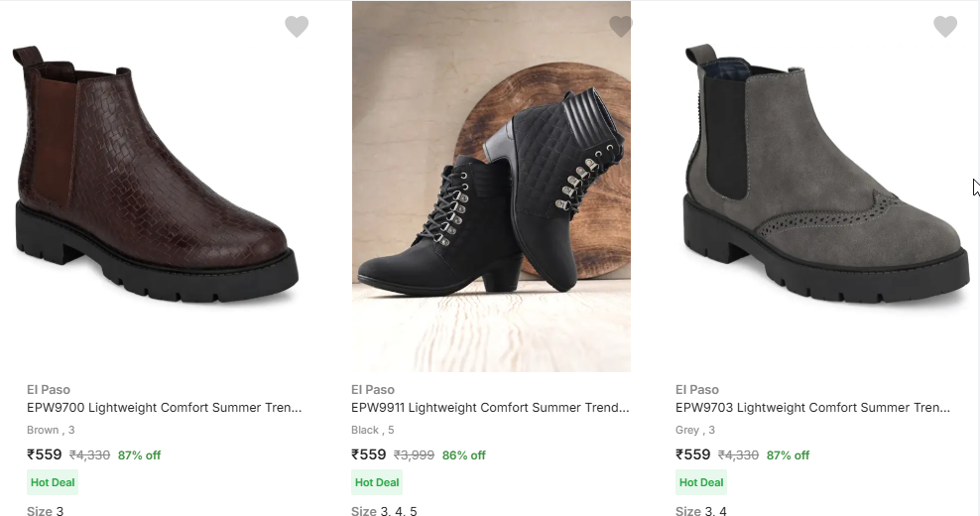
Task: Click the struck-through ₹4,330 price on grey boot
Action: (x=738, y=455)
